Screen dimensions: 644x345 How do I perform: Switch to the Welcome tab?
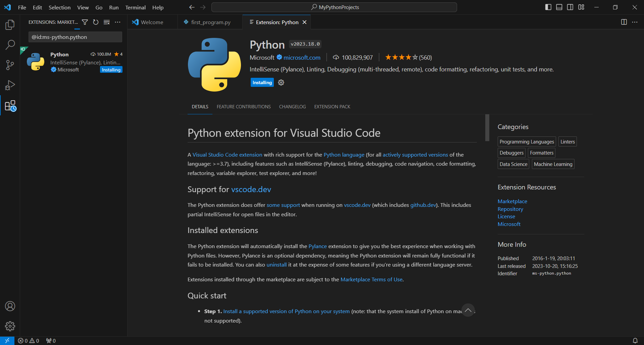(x=152, y=22)
